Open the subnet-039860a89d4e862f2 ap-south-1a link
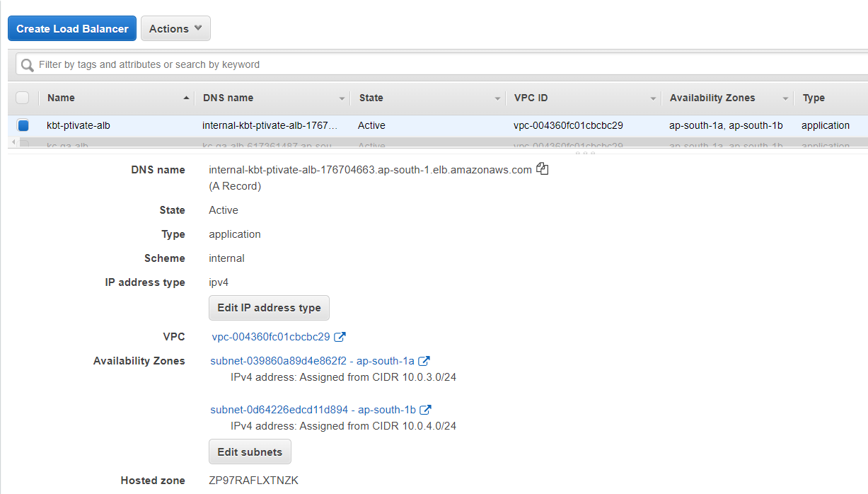The width and height of the screenshot is (868, 494). [312, 361]
